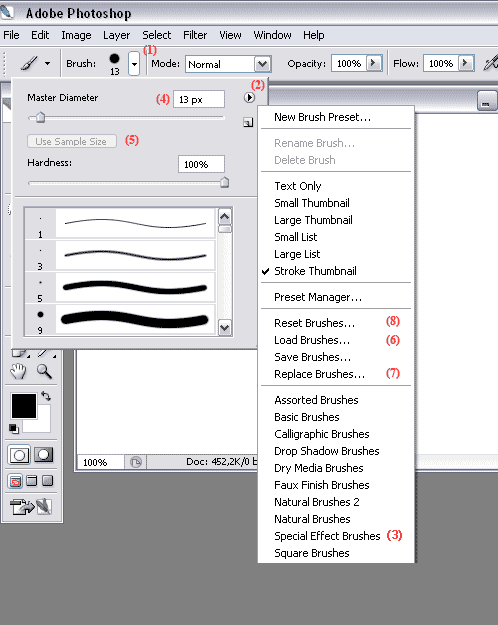Image resolution: width=498 pixels, height=625 pixels.
Task: Open the brush picker flyout menu arrow
Action: point(249,97)
